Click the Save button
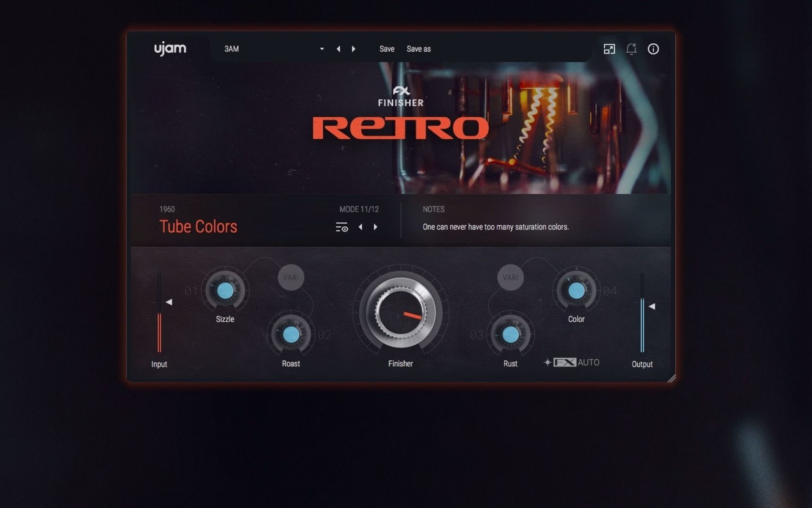The image size is (812, 508). tap(387, 49)
